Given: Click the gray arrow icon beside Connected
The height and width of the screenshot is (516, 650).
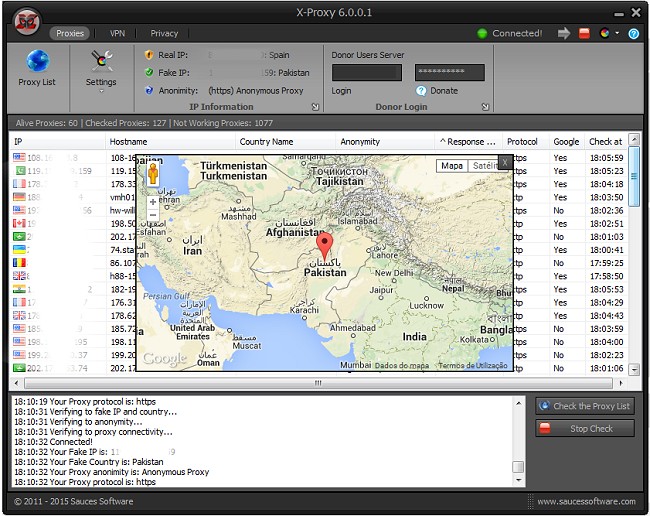Looking at the screenshot, I should [x=564, y=33].
